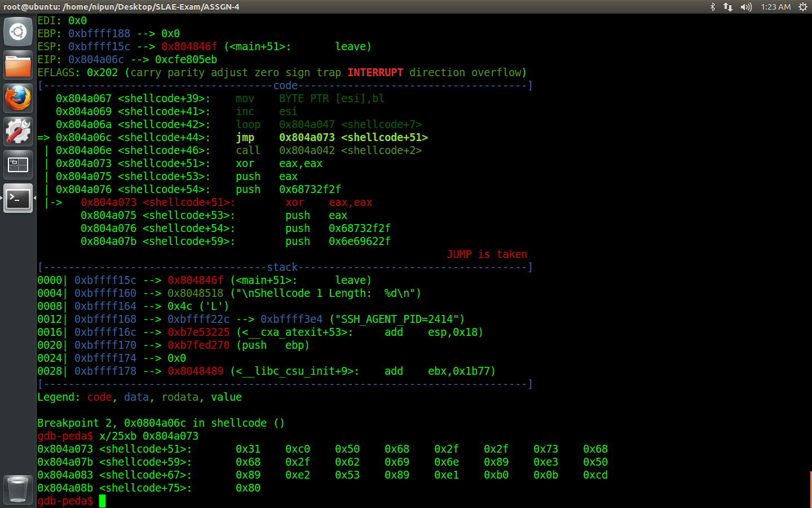Open the Bluetooth indicator menu
The width and height of the screenshot is (812, 508).
point(713,7)
